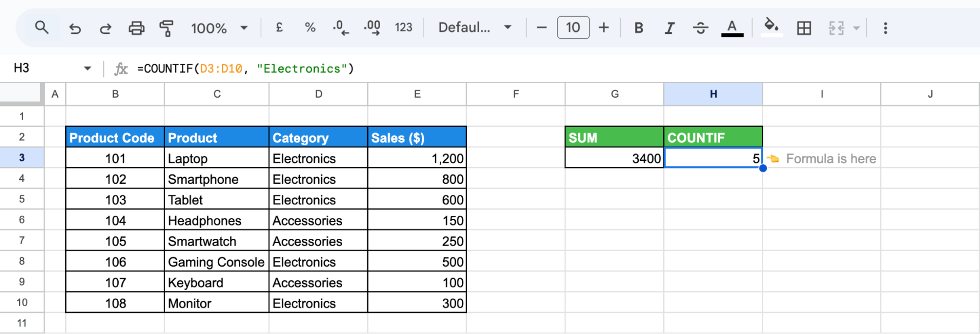Activate the paint format tool

tap(167, 28)
